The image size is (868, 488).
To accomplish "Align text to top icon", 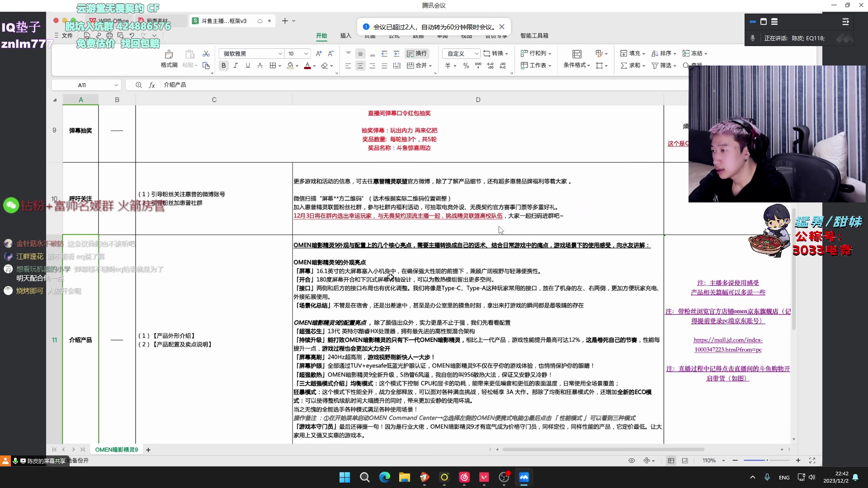I will click(x=348, y=54).
